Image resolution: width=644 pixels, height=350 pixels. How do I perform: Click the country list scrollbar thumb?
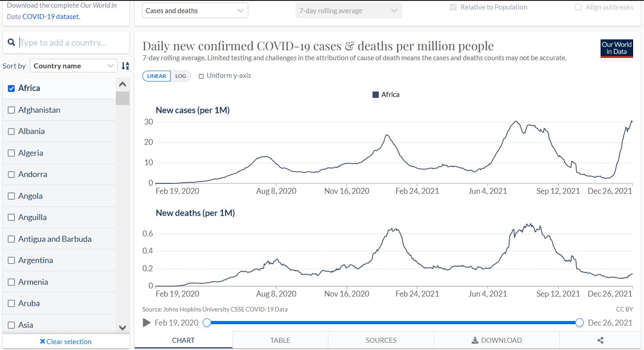(x=122, y=98)
